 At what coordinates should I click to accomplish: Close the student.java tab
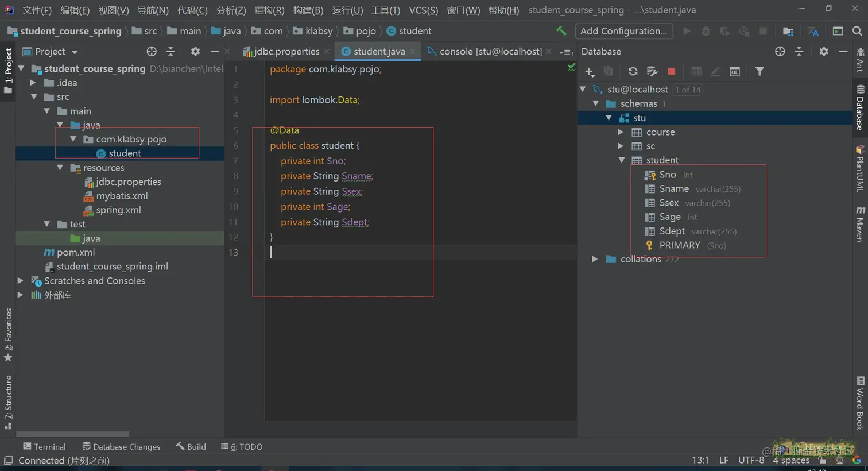pos(413,52)
